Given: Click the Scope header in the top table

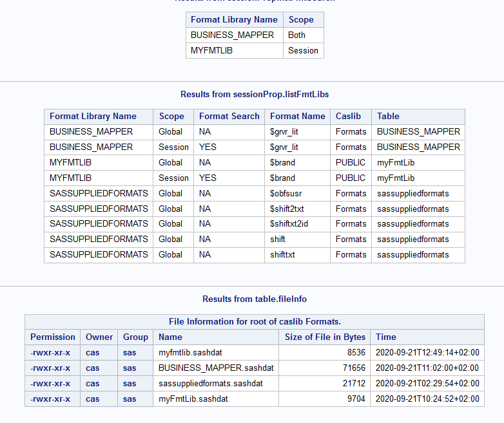Looking at the screenshot, I should (x=301, y=20).
